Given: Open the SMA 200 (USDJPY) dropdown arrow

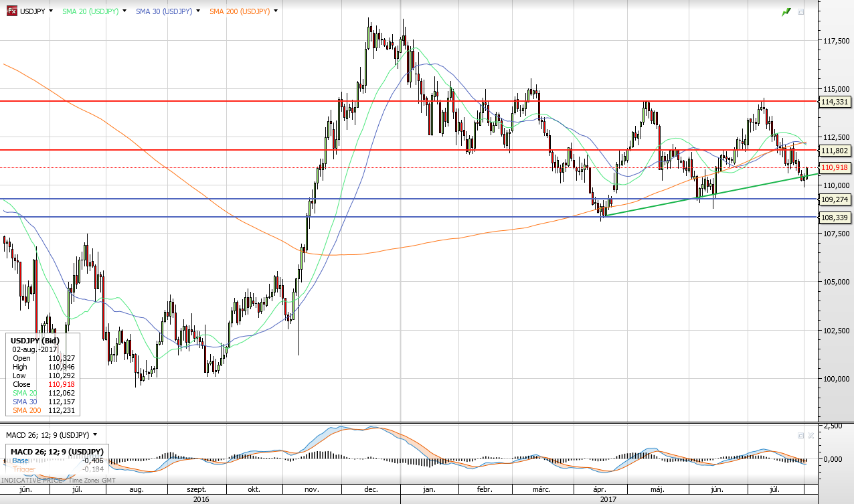Looking at the screenshot, I should pos(276,11).
